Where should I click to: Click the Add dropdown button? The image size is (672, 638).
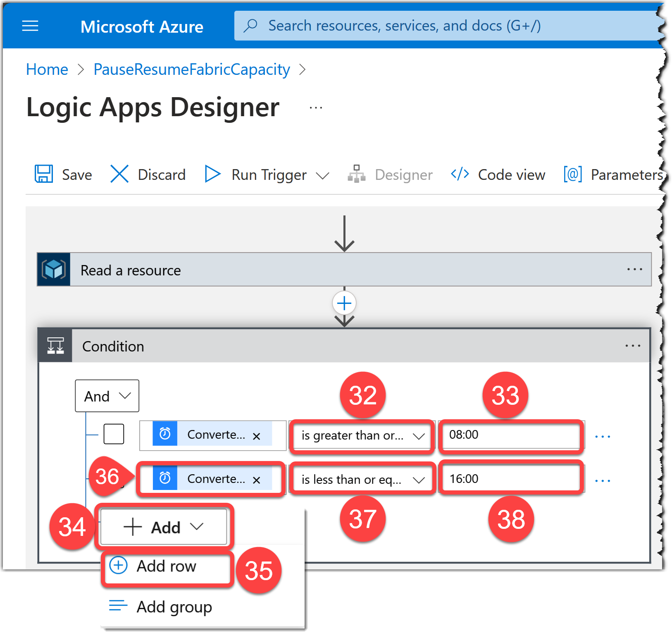pyautogui.click(x=164, y=527)
